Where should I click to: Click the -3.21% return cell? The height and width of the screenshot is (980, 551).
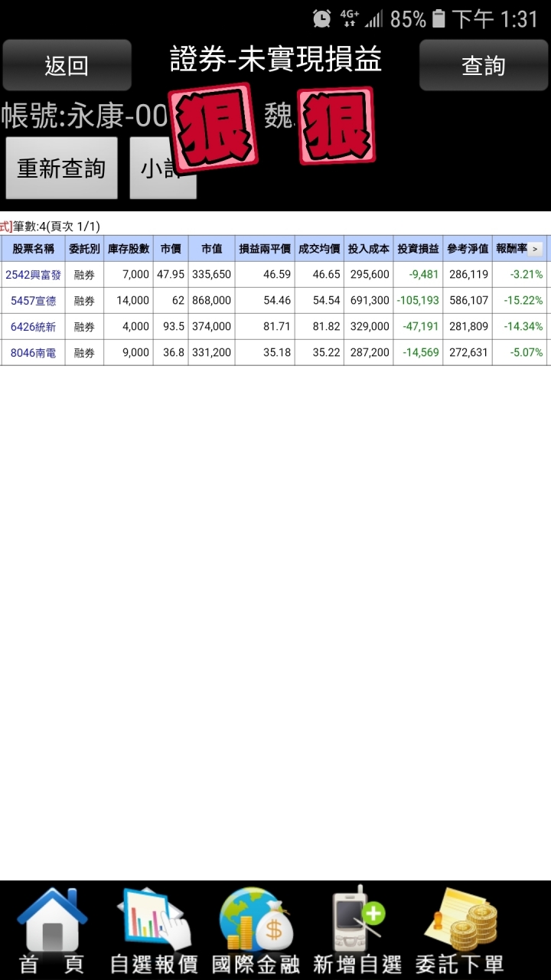click(520, 274)
